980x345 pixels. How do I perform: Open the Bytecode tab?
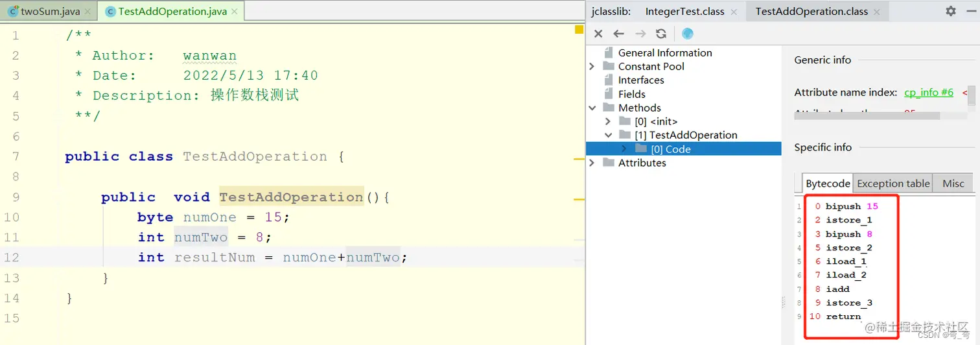click(828, 184)
